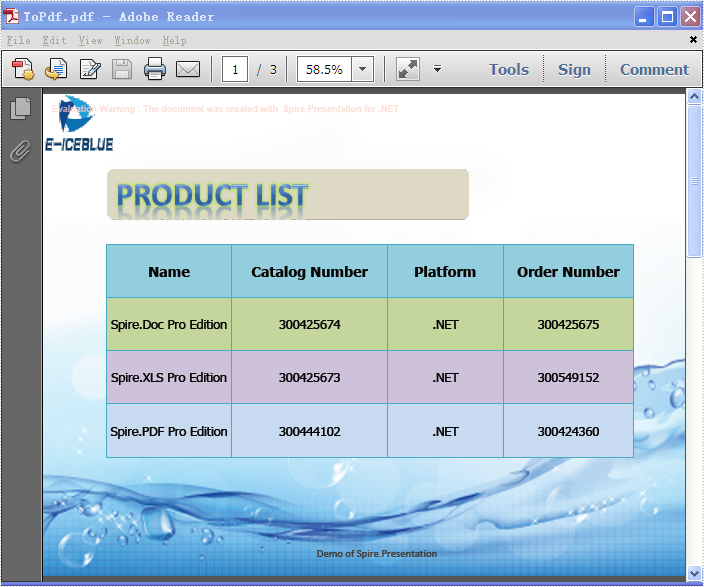This screenshot has width=704, height=587.
Task: Click the Spire.XLS Pro Edition cell
Action: coord(169,377)
